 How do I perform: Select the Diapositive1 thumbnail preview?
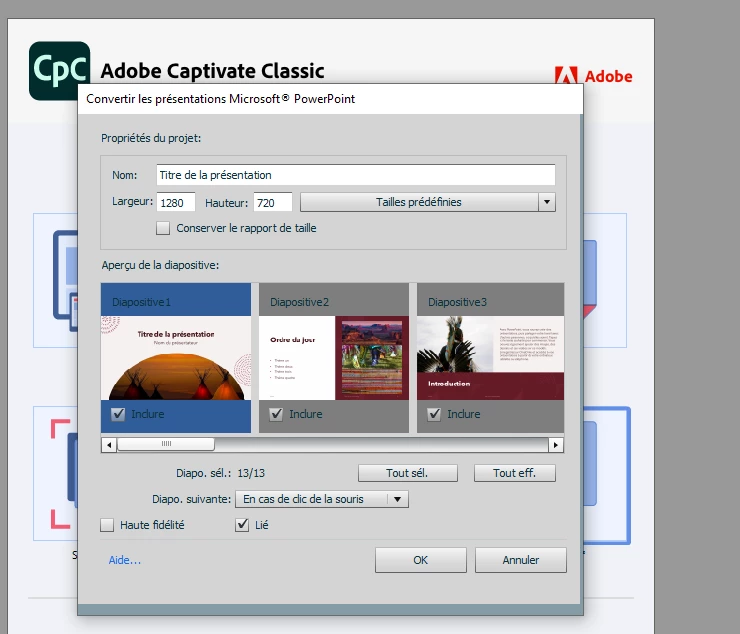click(176, 358)
